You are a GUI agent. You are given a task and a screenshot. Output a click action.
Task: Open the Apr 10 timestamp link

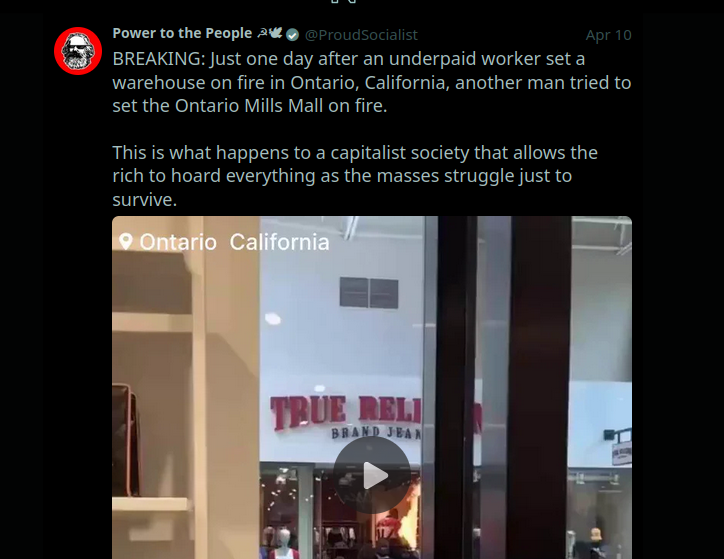(x=609, y=35)
